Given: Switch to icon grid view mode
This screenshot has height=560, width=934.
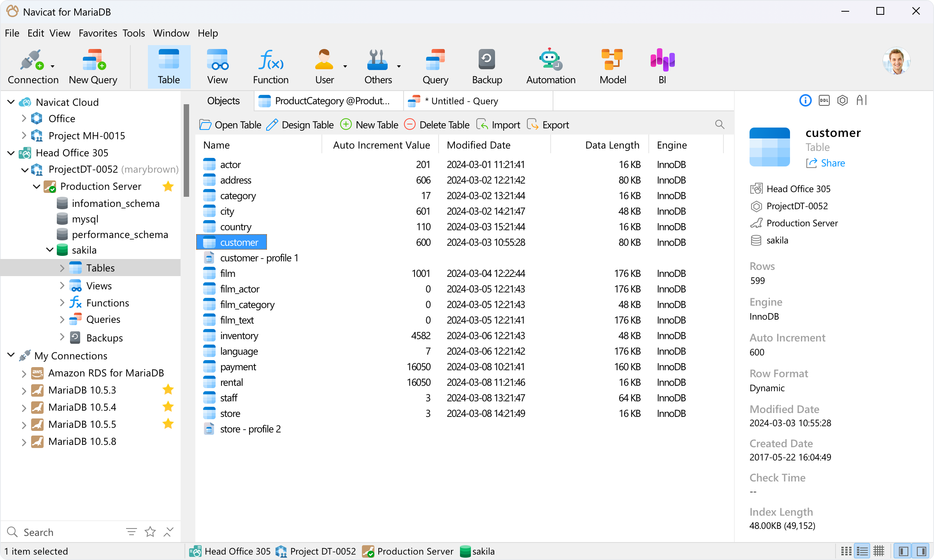Looking at the screenshot, I should [846, 551].
